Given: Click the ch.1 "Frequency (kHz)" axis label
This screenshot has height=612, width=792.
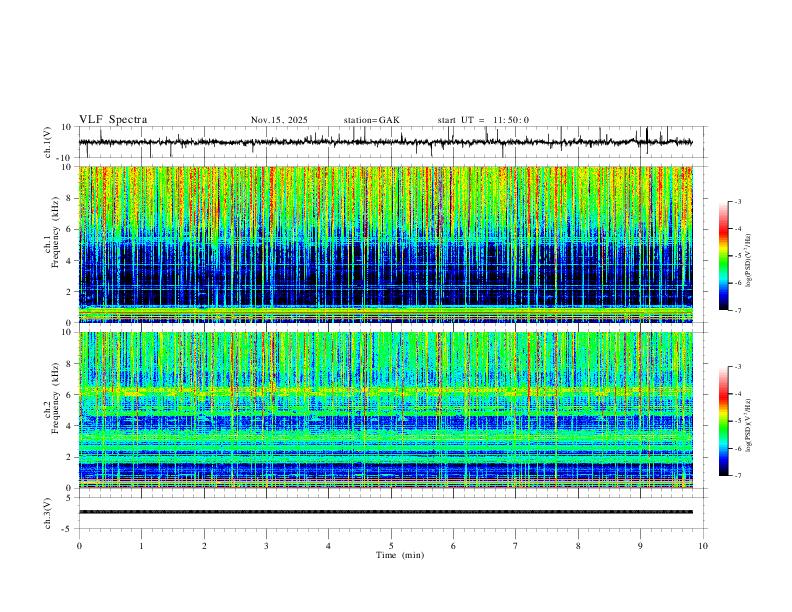Looking at the screenshot, I should pyautogui.click(x=56, y=232).
